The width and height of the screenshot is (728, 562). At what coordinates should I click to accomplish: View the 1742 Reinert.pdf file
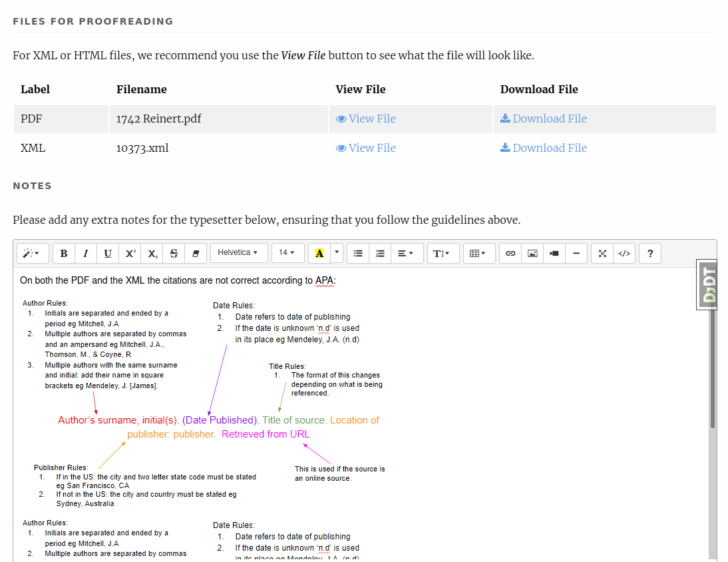click(366, 119)
